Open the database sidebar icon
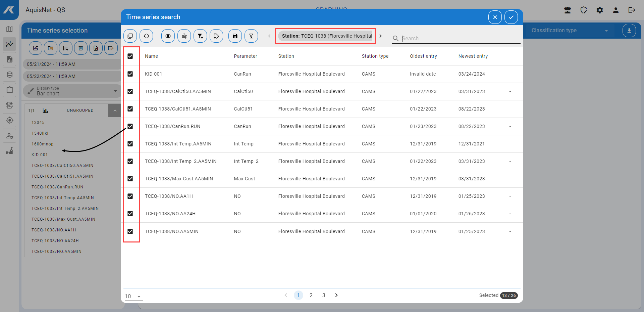Image resolution: width=644 pixels, height=312 pixels. pos(9,75)
